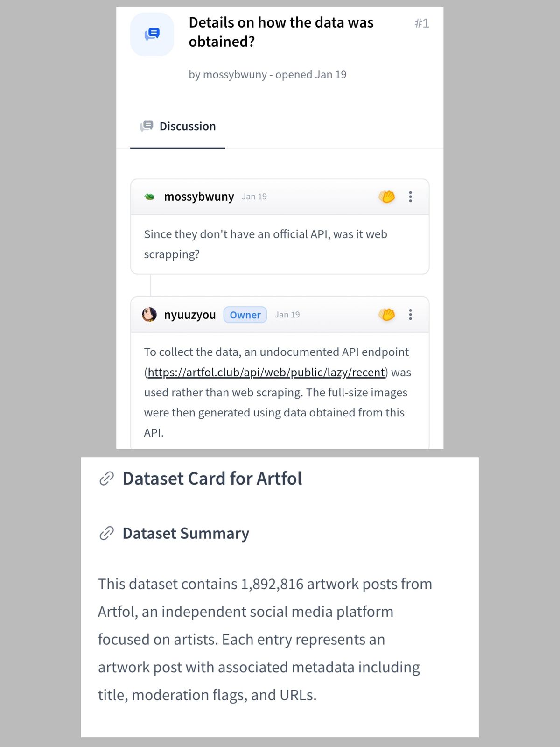560x747 pixels.
Task: Open mossybwuny username in first comment
Action: 199,197
